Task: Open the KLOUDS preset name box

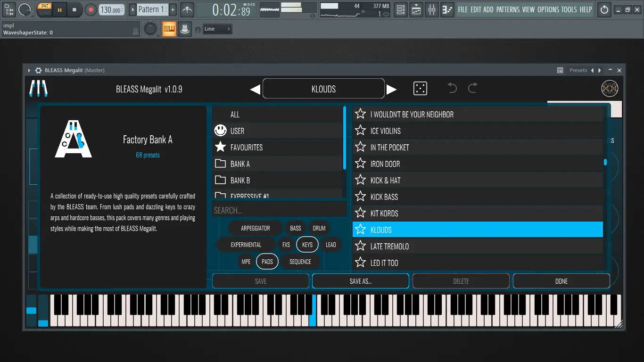Action: (x=323, y=89)
